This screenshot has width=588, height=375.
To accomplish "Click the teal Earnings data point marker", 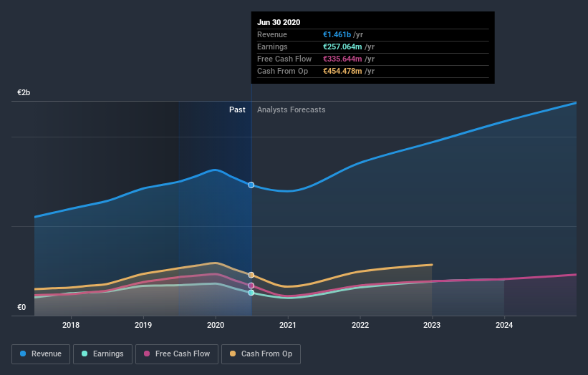I will pyautogui.click(x=251, y=293).
